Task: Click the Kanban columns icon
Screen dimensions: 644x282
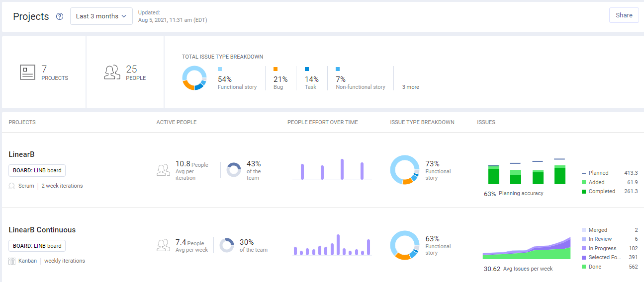Action: (12, 261)
